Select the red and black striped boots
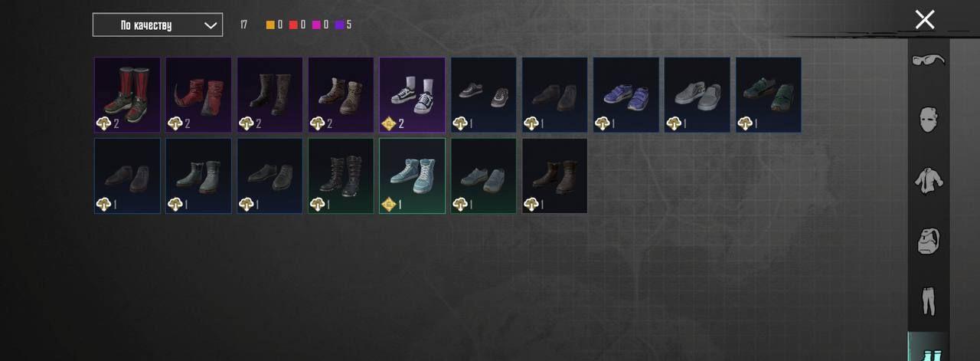Viewport: 980px width, 361px height. pos(127,95)
